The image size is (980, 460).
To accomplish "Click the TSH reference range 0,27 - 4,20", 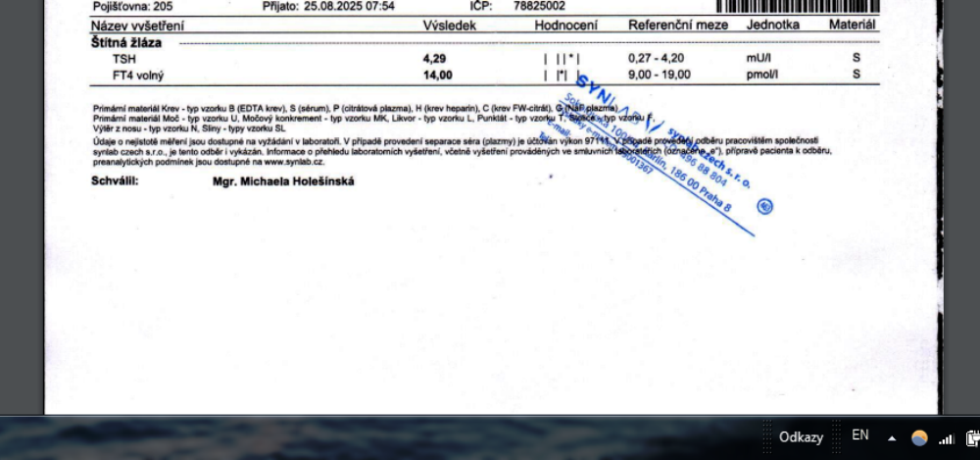I will 656,59.
